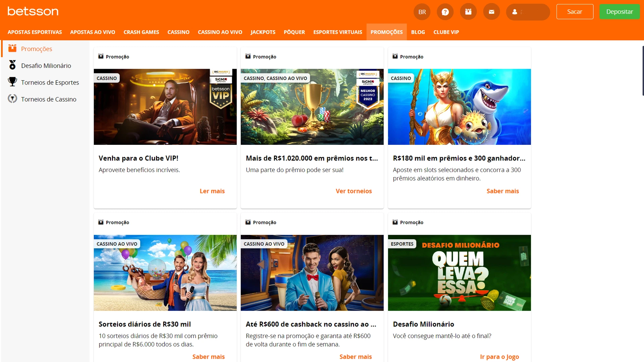
Task: Click the 'Desafio Milionário' card title
Action: pos(423,324)
